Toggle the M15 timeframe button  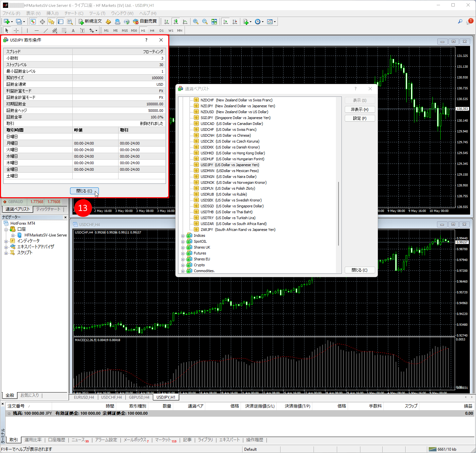tap(125, 30)
